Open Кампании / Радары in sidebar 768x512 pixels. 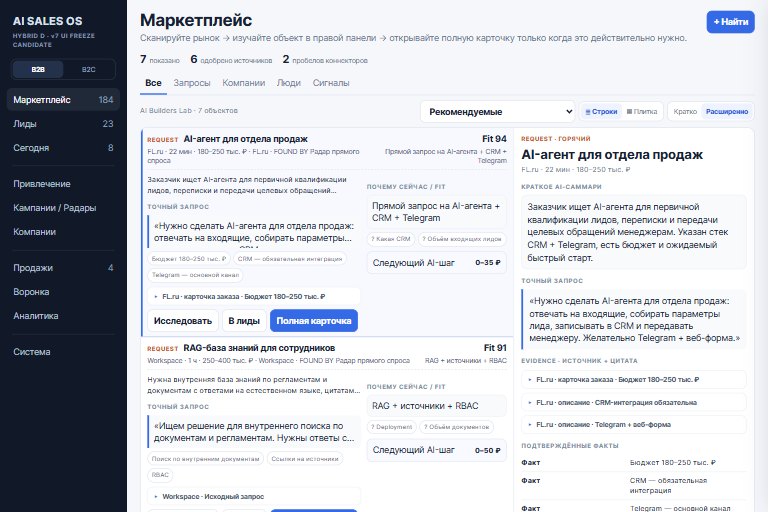coord(63,208)
